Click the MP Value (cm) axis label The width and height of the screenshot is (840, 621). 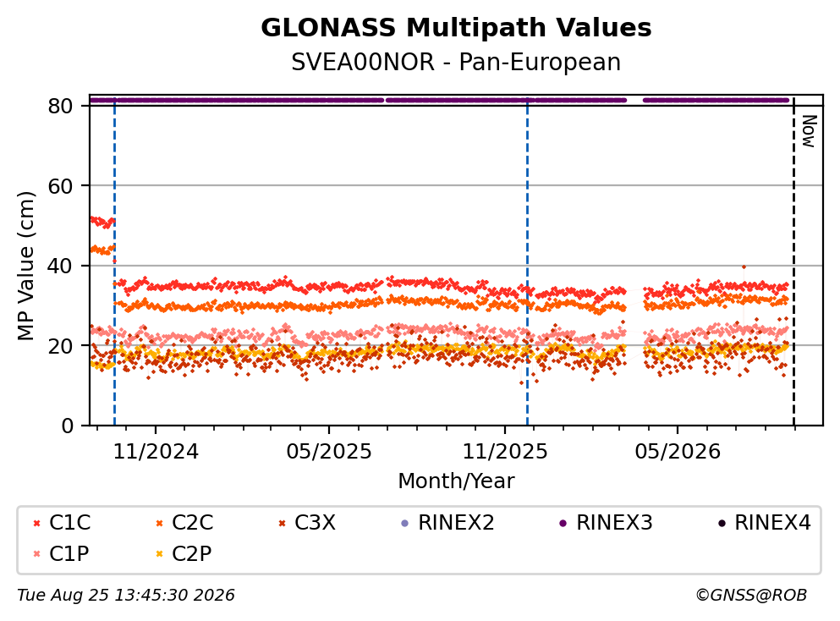[x=25, y=266]
